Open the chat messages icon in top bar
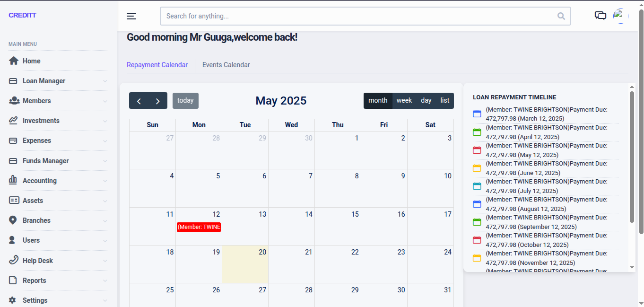Viewport: 644px width, 307px height. 600,16
